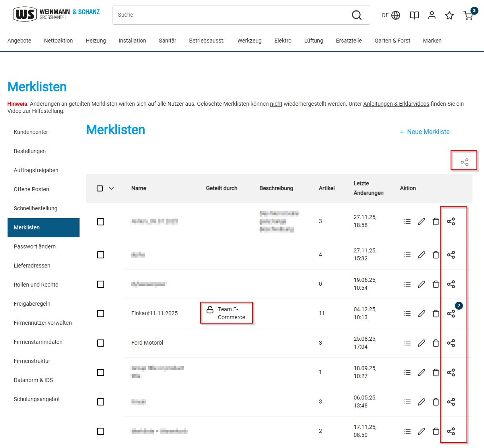The height and width of the screenshot is (448, 484).
Task: Select the Ford Motoröl checkbox
Action: 101,343
